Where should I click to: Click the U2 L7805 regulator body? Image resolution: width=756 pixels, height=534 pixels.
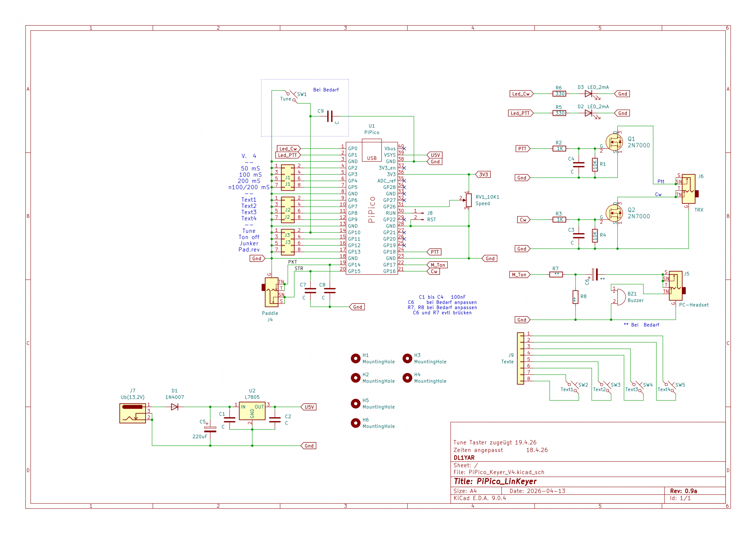point(252,411)
